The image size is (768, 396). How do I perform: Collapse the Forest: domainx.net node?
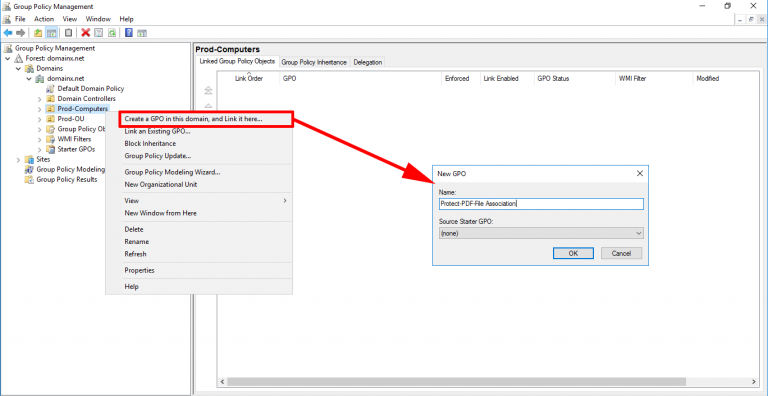(x=8, y=58)
